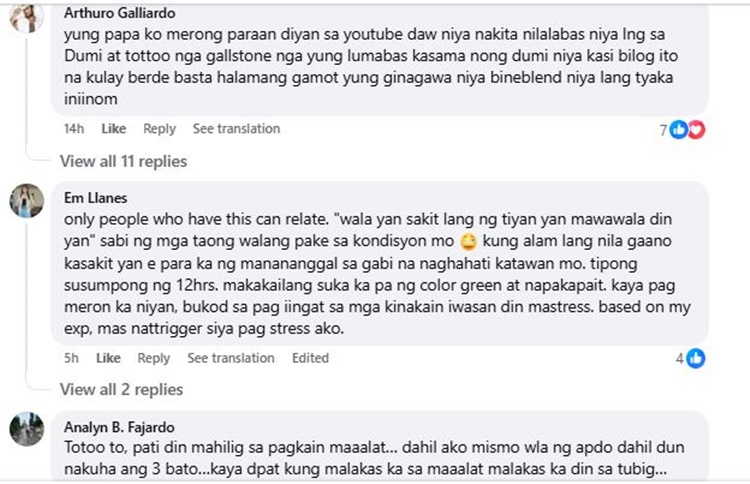See translation of Arthuro Galliardo's comment
The width and height of the screenshot is (750, 484).
[x=236, y=129]
